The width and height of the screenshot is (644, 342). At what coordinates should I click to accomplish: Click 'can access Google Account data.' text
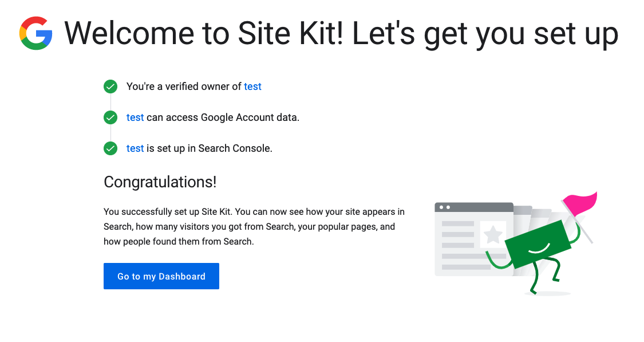(x=223, y=117)
